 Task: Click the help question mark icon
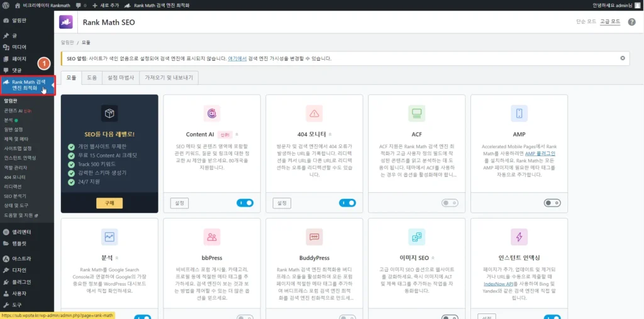tap(631, 22)
